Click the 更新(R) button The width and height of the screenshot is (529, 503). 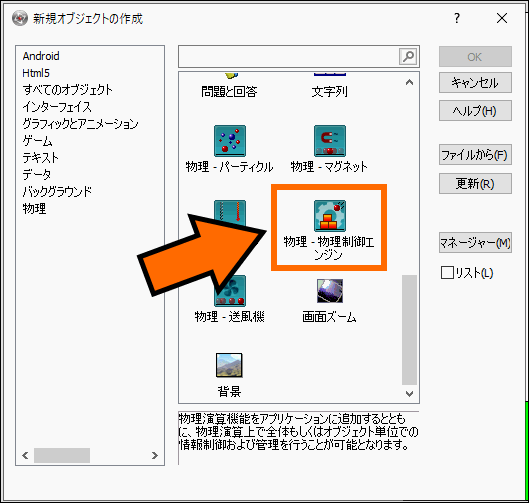(x=475, y=184)
